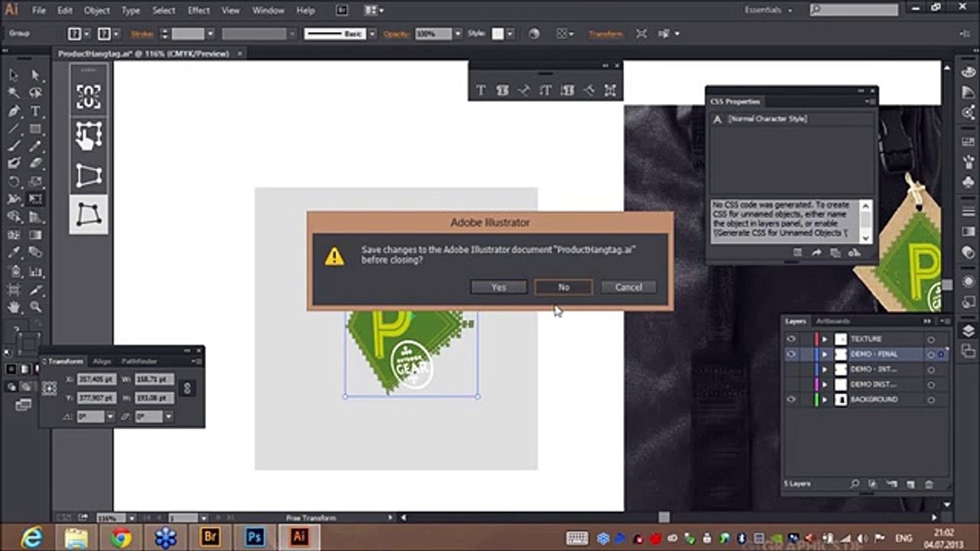Click the Opacity link in control bar
Screen dimensions: 980x551
(x=397, y=34)
